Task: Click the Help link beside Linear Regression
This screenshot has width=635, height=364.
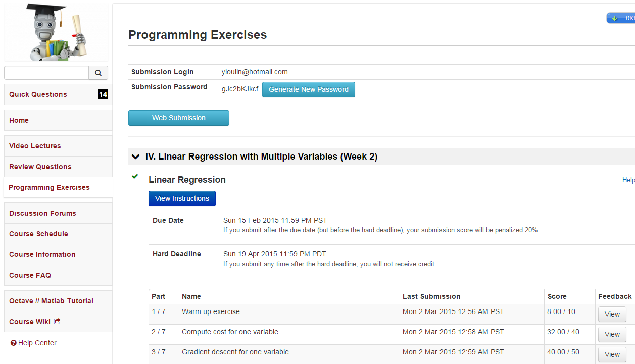Action: [628, 180]
